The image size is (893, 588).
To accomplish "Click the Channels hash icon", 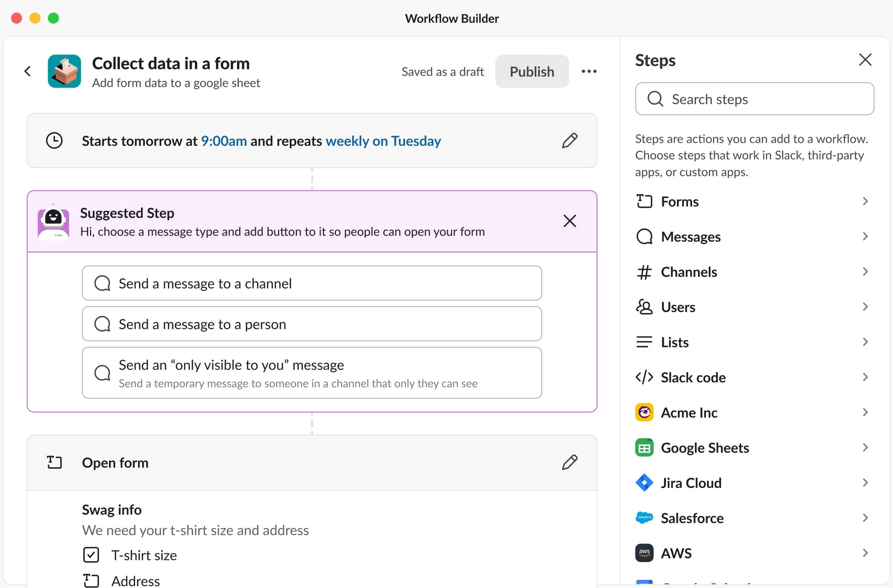I will pos(644,272).
